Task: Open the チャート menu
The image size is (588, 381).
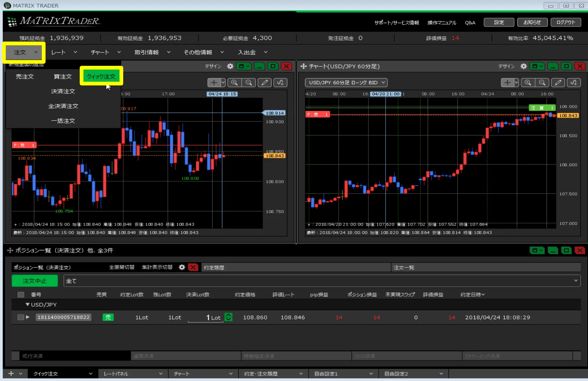Action: point(105,52)
